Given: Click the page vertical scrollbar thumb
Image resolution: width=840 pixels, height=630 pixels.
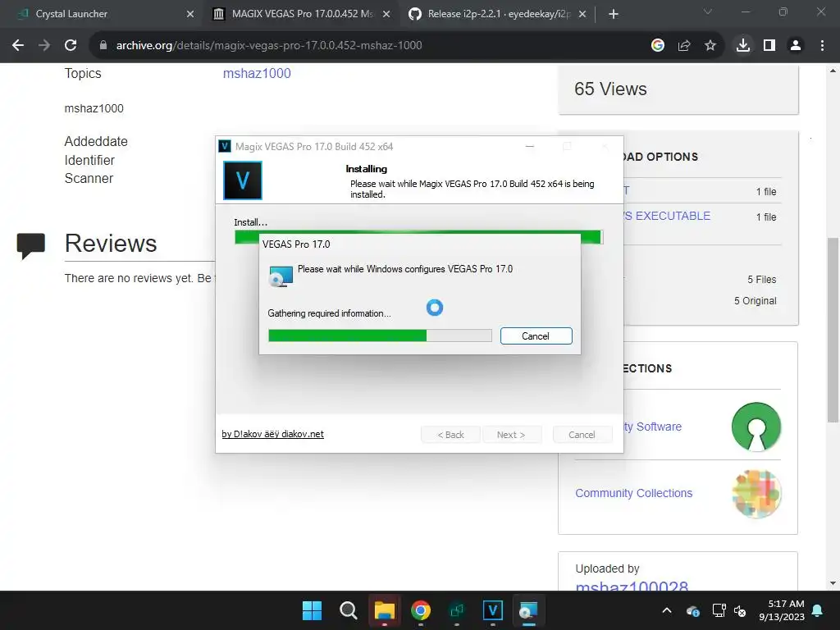Looking at the screenshot, I should tap(833, 330).
